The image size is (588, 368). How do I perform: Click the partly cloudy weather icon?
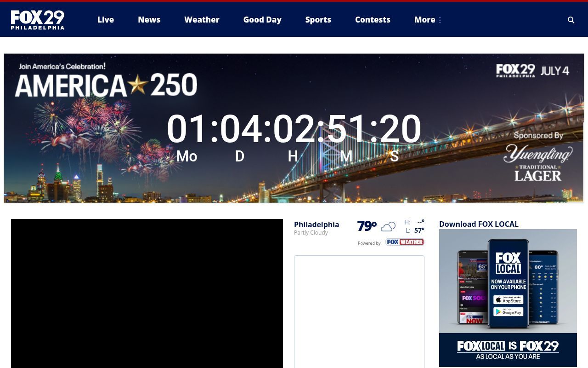[388, 226]
